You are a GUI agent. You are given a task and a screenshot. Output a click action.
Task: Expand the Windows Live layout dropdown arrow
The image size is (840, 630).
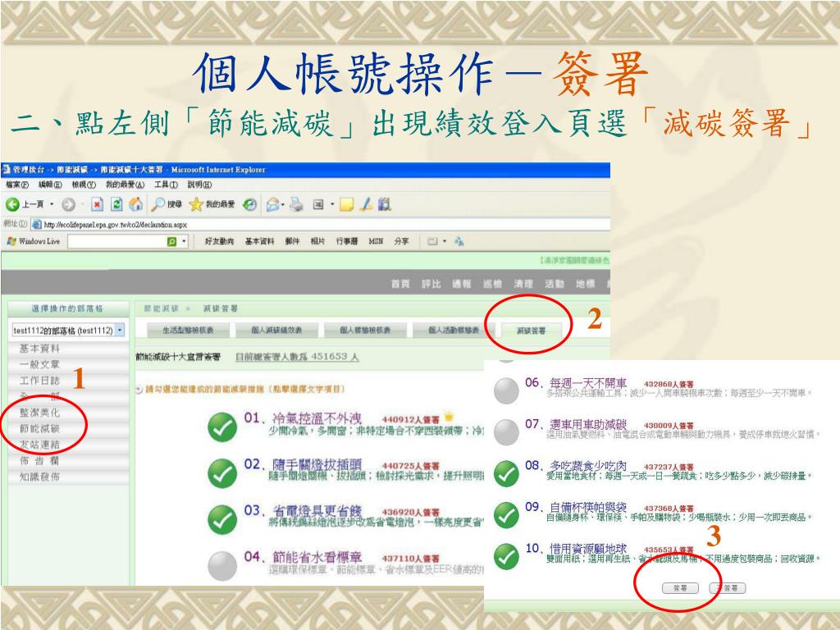point(445,242)
